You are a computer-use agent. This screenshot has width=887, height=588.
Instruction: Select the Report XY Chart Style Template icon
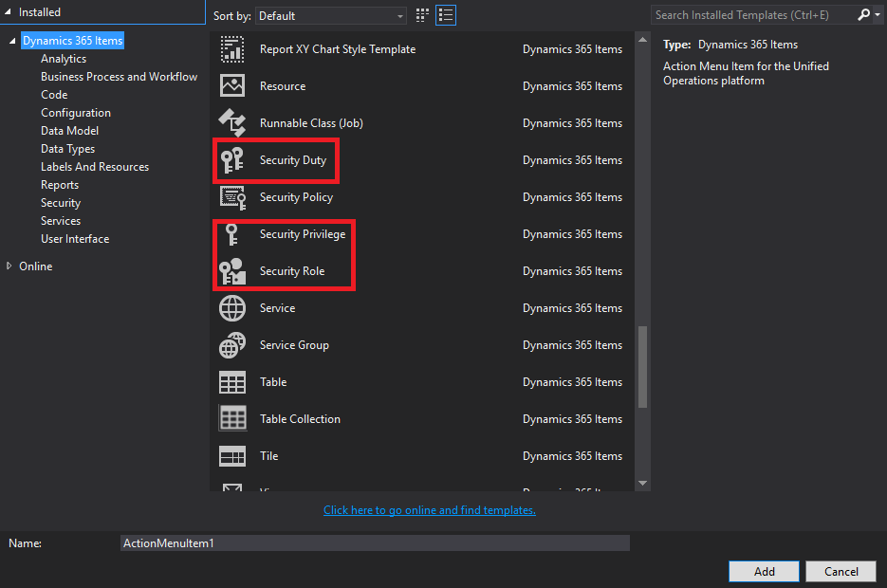(231, 49)
